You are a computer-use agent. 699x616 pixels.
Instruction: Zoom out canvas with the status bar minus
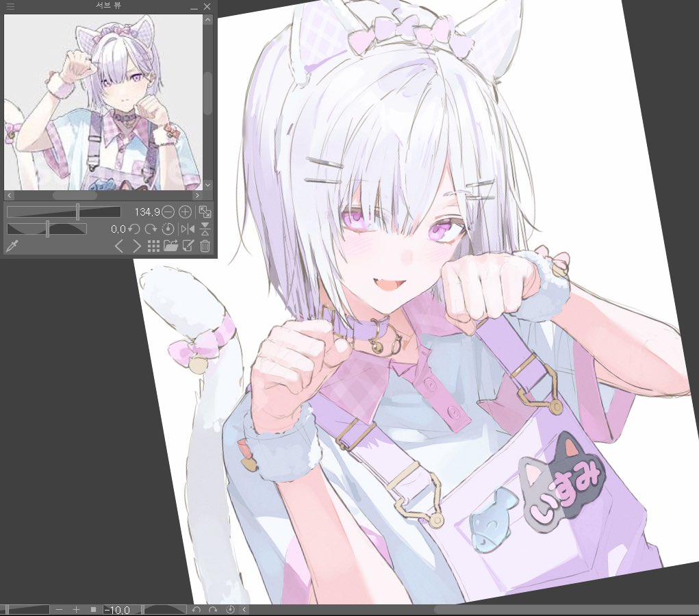[x=60, y=610]
